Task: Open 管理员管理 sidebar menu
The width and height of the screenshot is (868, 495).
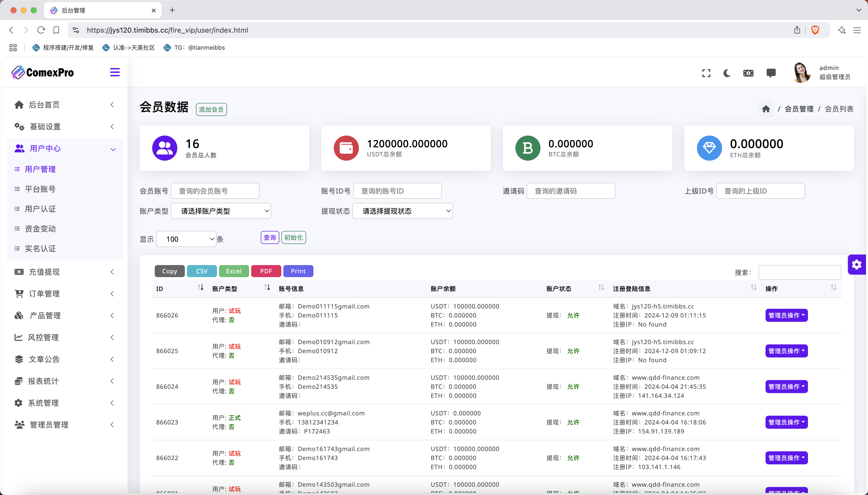Action: pyautogui.click(x=65, y=425)
